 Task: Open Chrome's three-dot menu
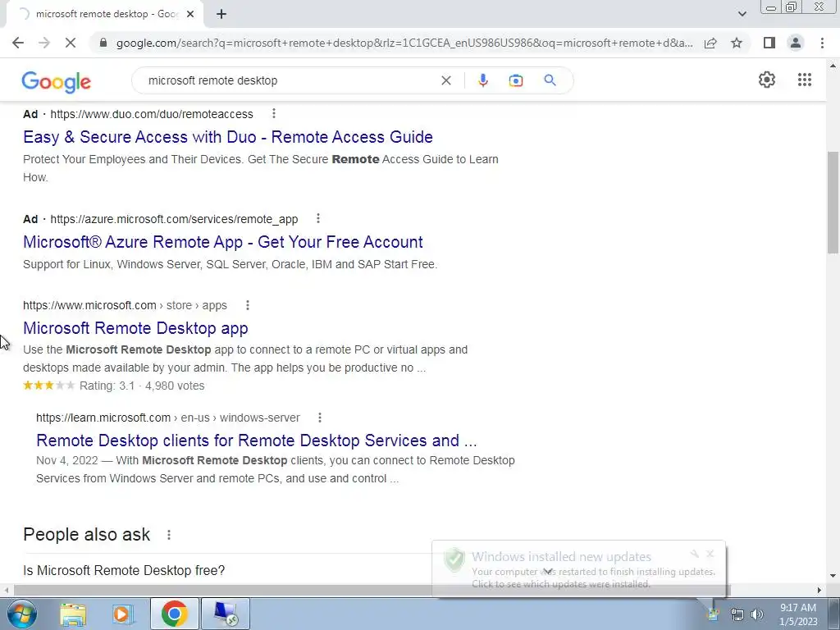coord(822,43)
